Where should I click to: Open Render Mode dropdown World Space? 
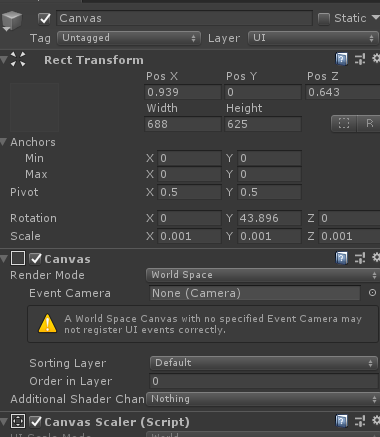tap(263, 275)
